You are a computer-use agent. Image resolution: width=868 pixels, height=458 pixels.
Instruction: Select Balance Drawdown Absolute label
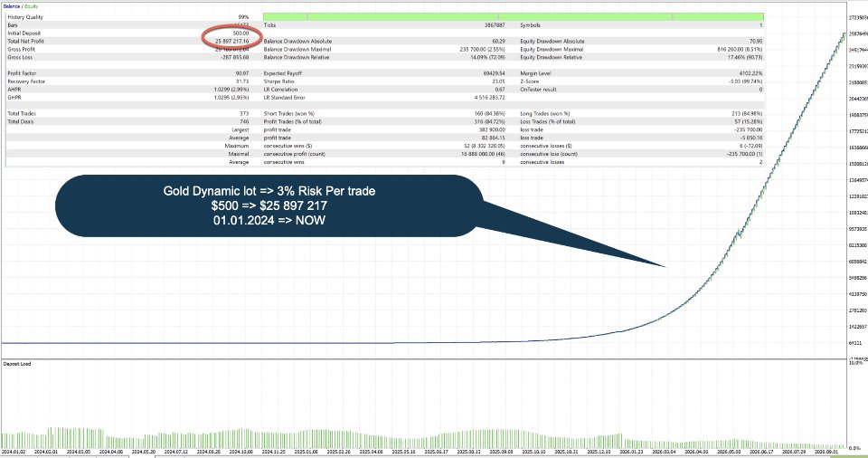point(297,41)
